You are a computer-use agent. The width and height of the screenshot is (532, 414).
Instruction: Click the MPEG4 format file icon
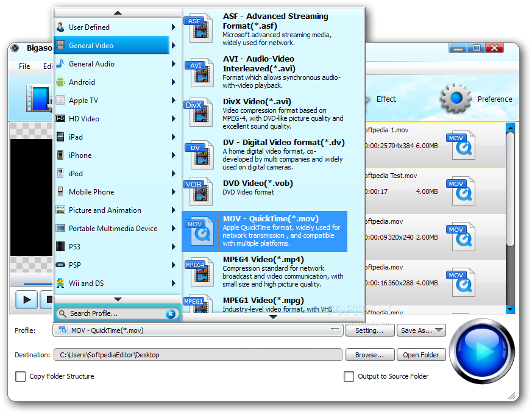click(x=200, y=271)
